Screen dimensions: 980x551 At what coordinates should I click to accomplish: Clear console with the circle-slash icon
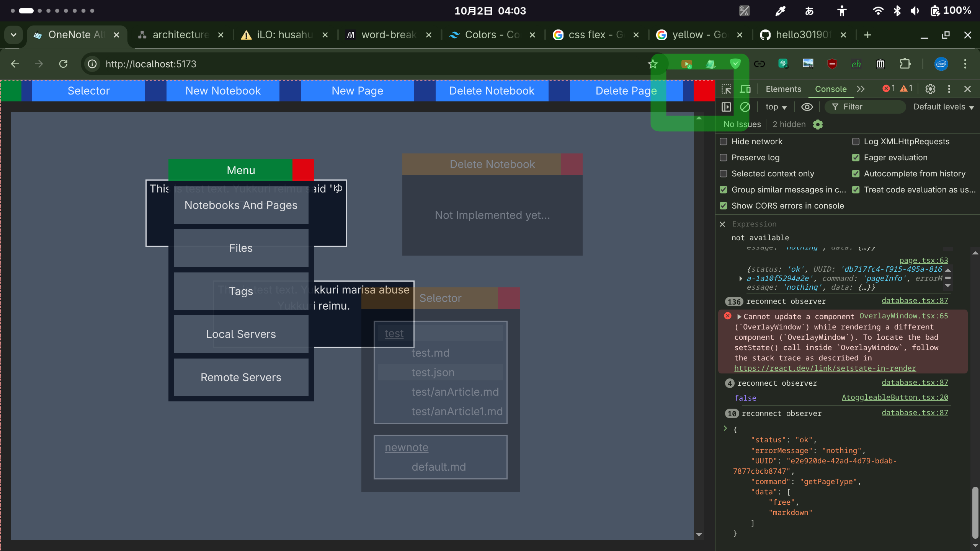(745, 107)
